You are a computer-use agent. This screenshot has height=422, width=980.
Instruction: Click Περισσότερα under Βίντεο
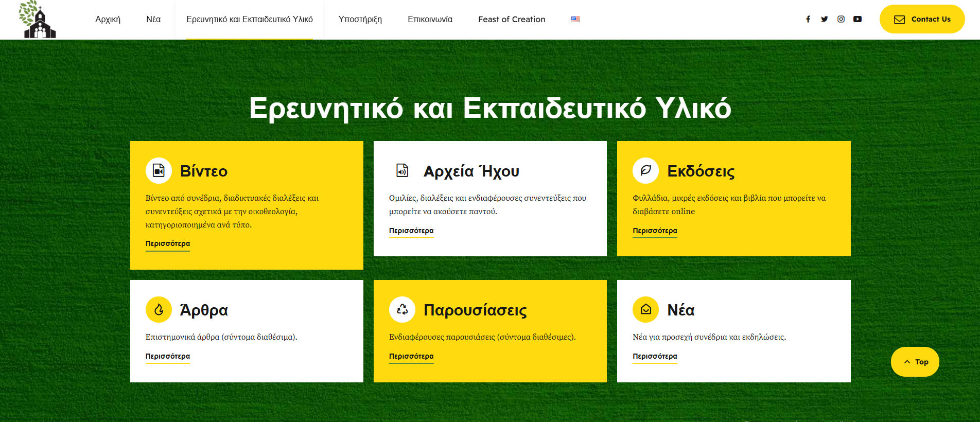168,244
